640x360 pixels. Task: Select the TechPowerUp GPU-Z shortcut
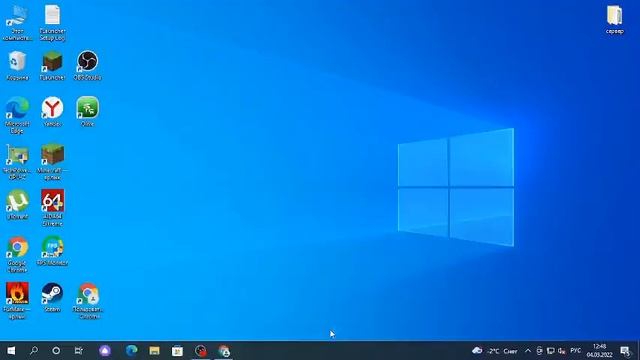point(17,162)
